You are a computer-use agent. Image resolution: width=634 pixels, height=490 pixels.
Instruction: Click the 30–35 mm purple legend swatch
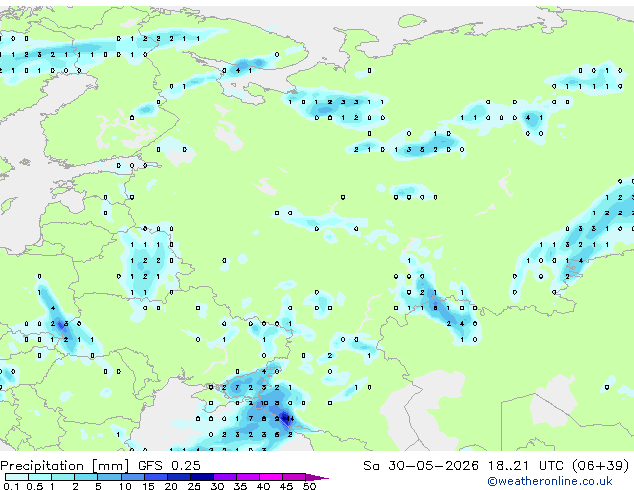pyautogui.click(x=225, y=477)
